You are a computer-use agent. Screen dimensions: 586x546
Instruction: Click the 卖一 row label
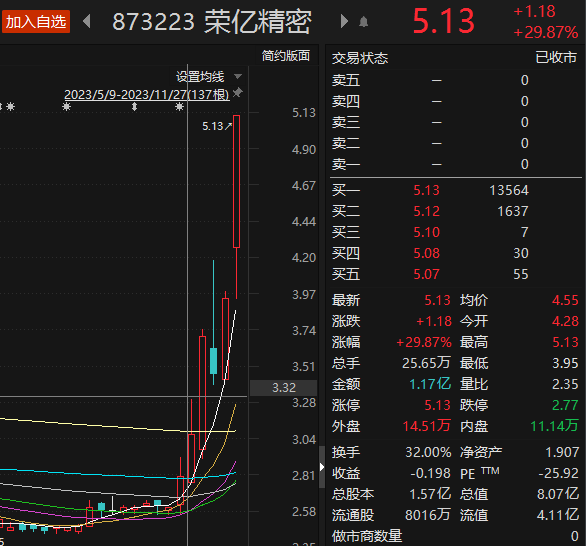[346, 164]
